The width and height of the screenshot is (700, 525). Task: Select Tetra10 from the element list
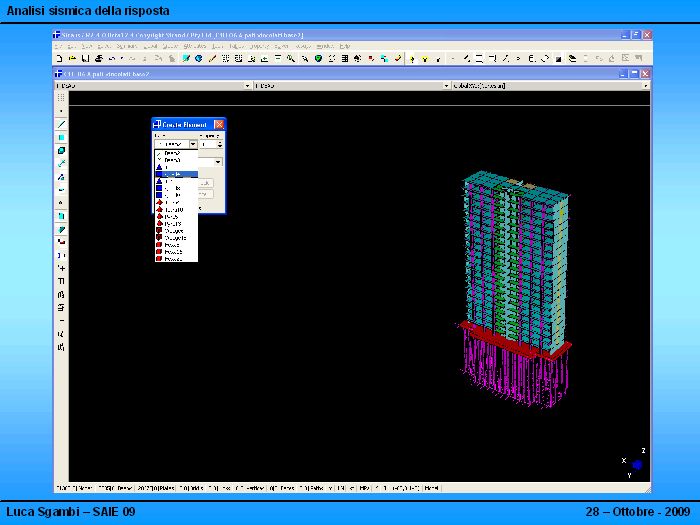173,209
